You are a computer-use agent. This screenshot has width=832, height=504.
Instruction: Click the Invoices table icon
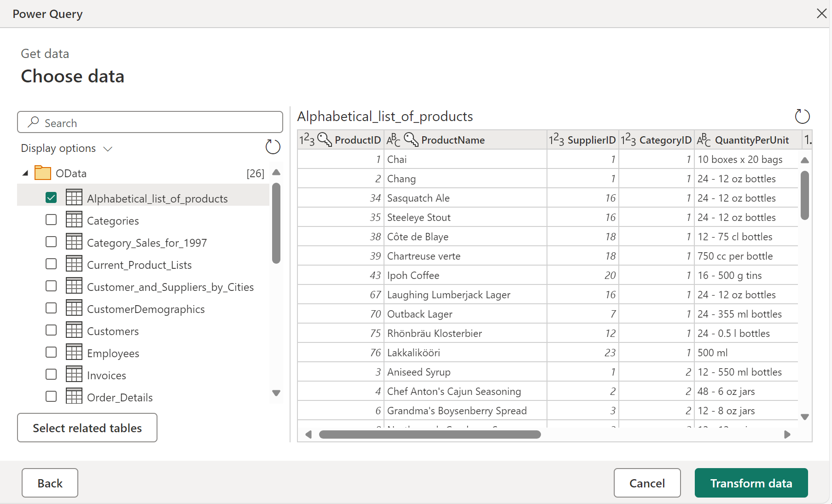click(x=74, y=375)
